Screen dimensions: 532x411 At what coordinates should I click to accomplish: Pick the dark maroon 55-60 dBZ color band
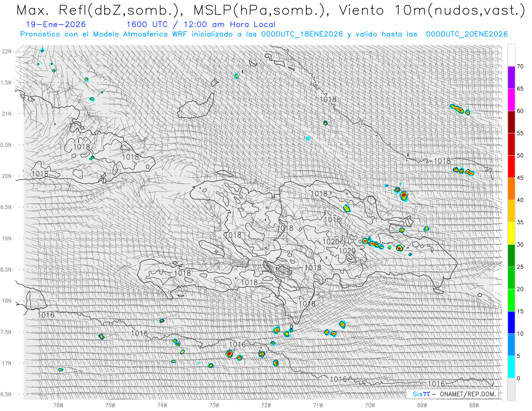[511, 122]
